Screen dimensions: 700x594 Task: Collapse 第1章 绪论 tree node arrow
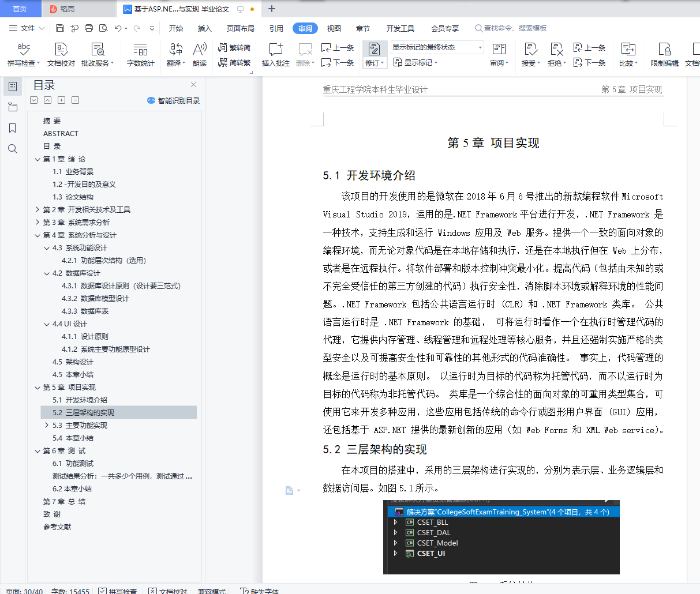click(x=38, y=159)
